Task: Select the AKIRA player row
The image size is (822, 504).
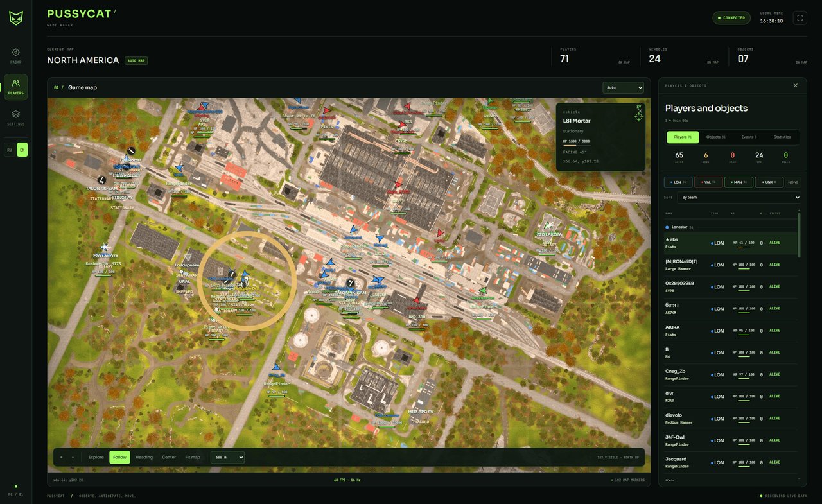Action: pos(729,331)
